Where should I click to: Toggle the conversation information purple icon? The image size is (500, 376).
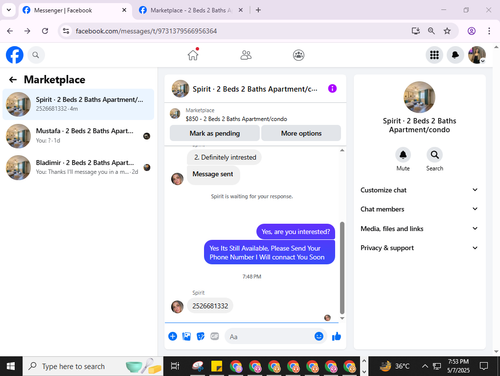point(332,89)
